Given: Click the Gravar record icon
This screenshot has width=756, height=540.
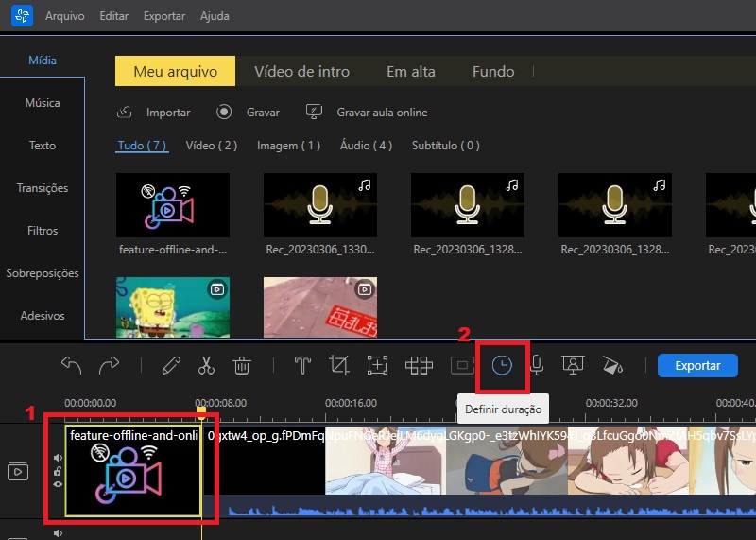Looking at the screenshot, I should (224, 112).
